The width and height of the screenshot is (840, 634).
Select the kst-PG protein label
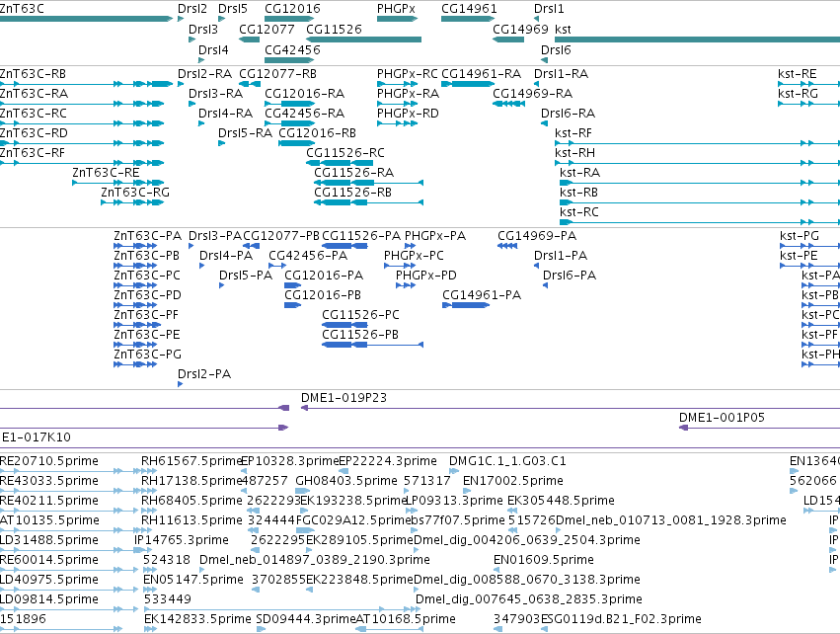(x=800, y=236)
